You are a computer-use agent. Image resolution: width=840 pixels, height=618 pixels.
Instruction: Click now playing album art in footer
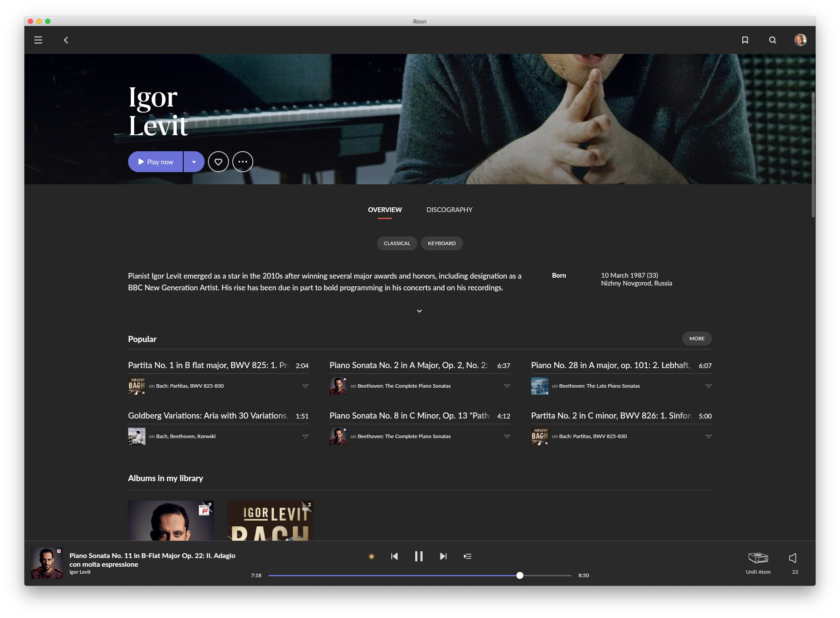point(47,563)
